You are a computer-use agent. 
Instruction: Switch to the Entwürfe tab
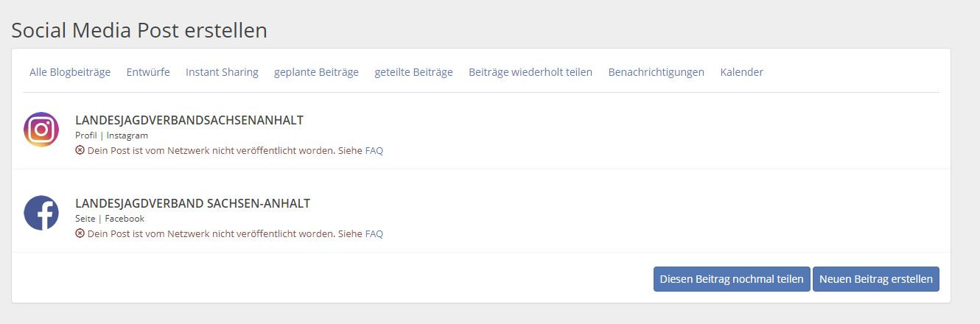(x=148, y=72)
